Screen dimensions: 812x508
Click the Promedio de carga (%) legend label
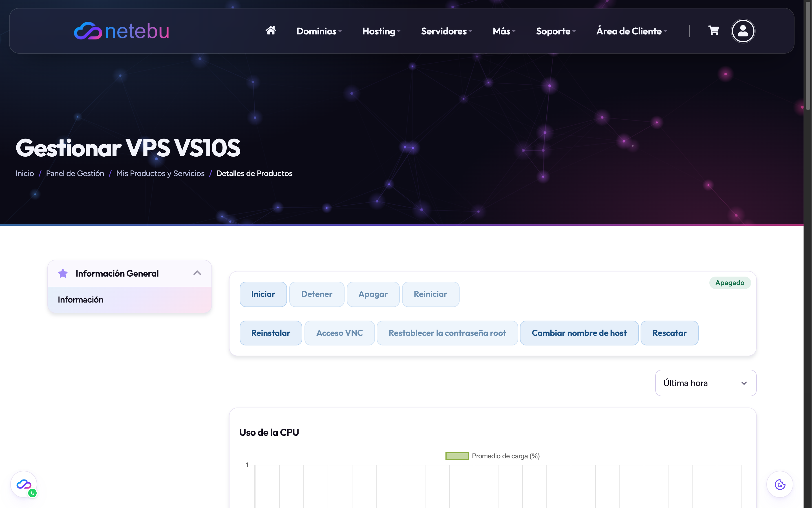506,456
